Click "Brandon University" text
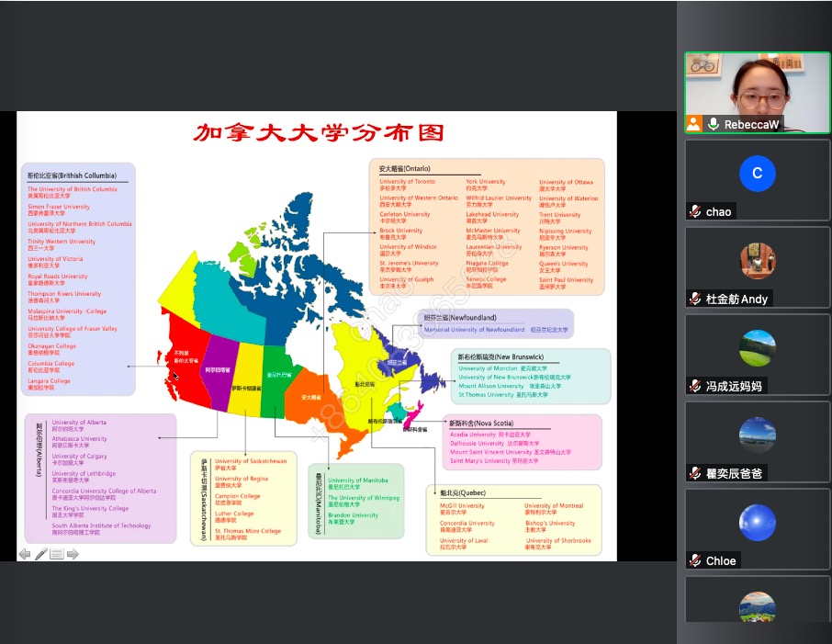This screenshot has width=832, height=644. [353, 515]
